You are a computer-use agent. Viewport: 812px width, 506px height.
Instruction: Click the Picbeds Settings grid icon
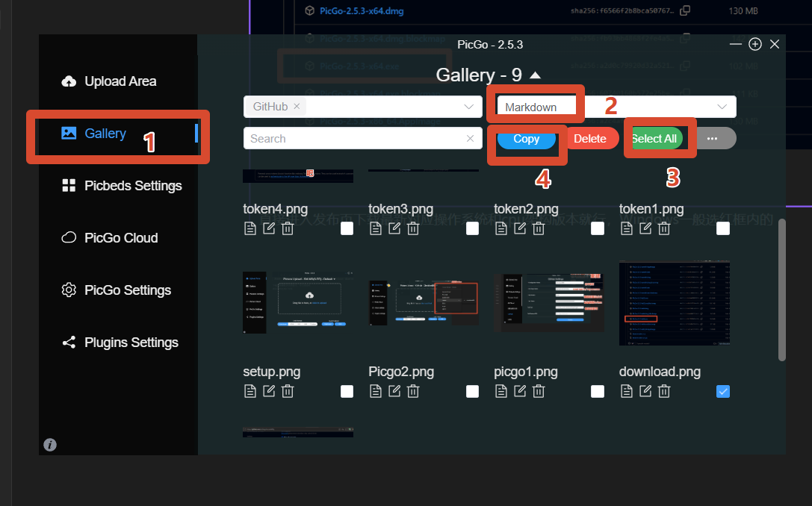pos(69,185)
